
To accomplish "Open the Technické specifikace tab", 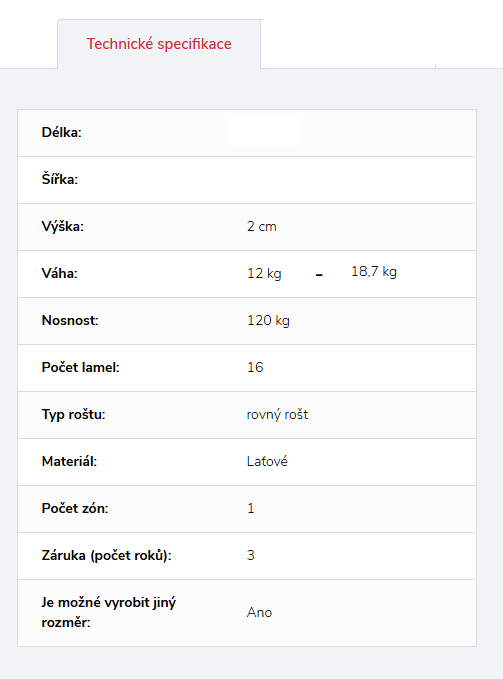I will (159, 44).
